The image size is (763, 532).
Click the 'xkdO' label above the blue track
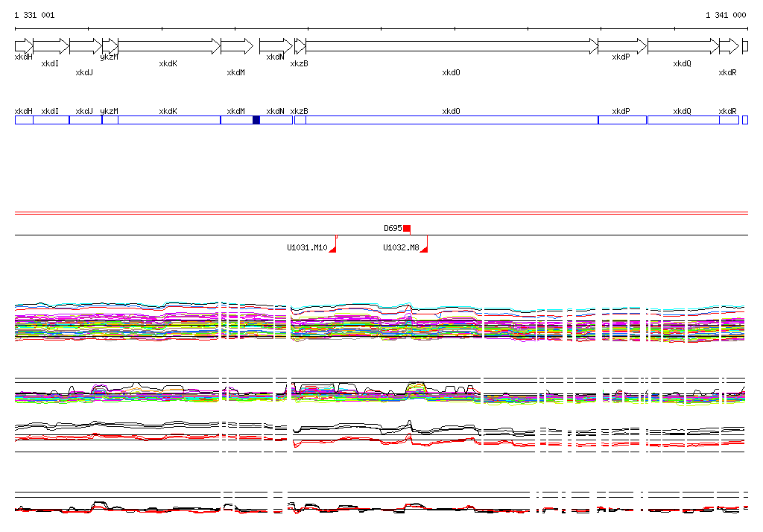click(451, 111)
